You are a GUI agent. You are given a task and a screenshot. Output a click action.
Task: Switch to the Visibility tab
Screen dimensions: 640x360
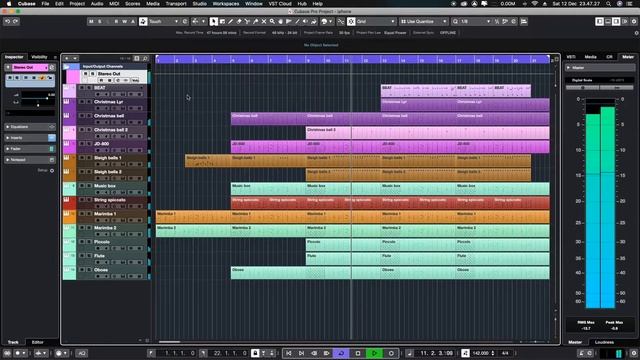point(39,57)
